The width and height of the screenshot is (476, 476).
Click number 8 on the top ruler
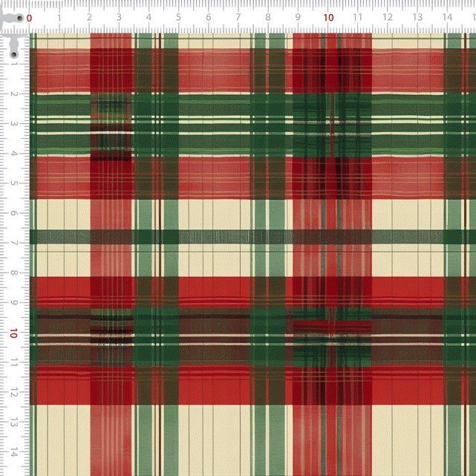point(267,18)
